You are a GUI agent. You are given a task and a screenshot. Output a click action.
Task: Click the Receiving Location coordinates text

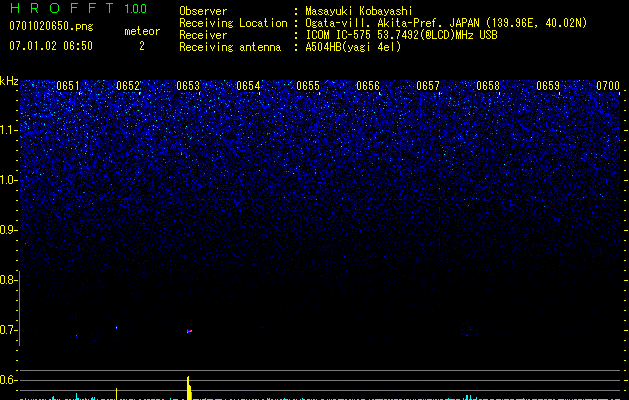(x=446, y=23)
